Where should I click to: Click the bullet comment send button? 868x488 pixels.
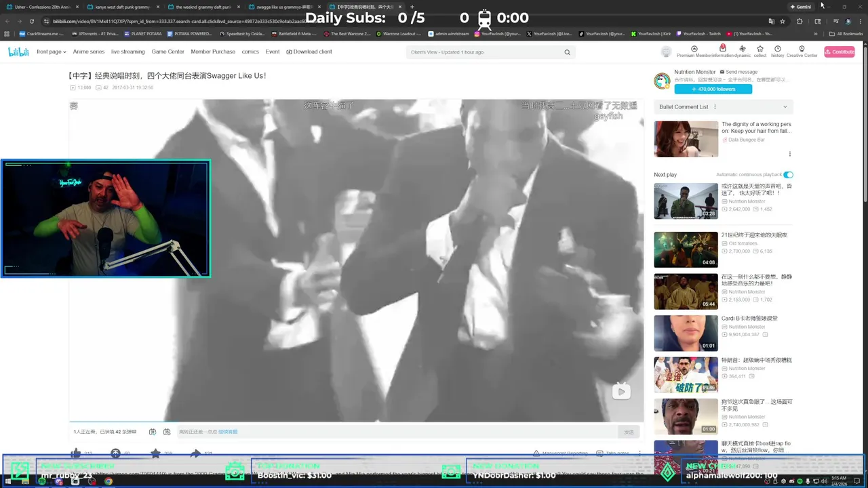coord(629,432)
